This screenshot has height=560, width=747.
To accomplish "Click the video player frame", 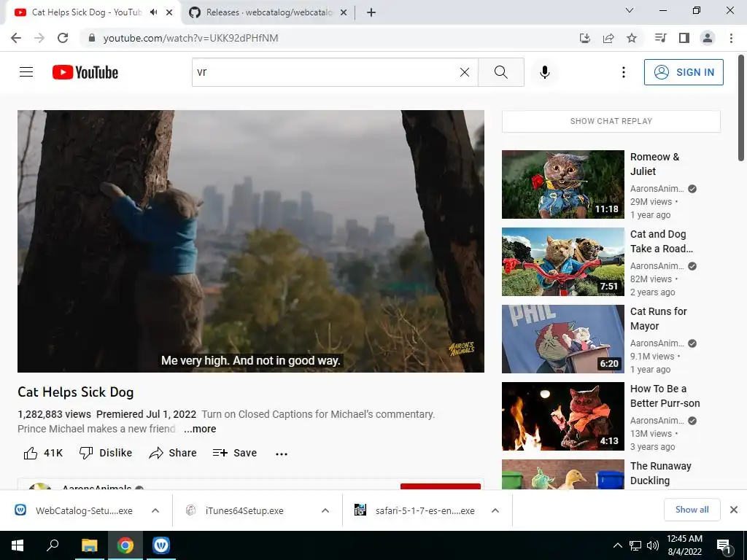I will click(251, 241).
